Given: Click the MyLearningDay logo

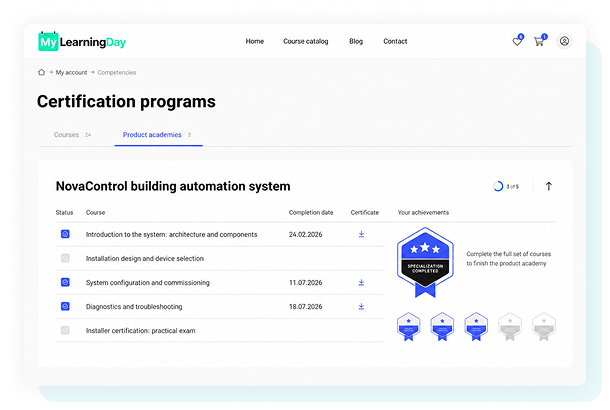Looking at the screenshot, I should [82, 41].
